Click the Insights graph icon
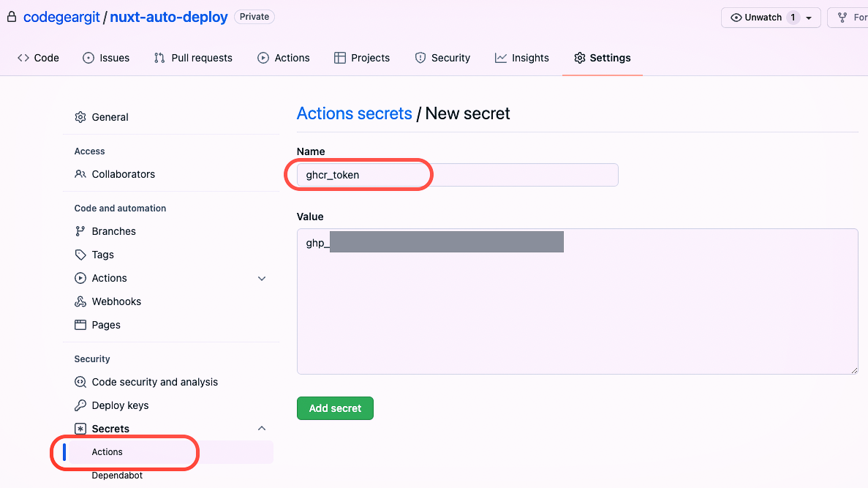 [x=501, y=58]
